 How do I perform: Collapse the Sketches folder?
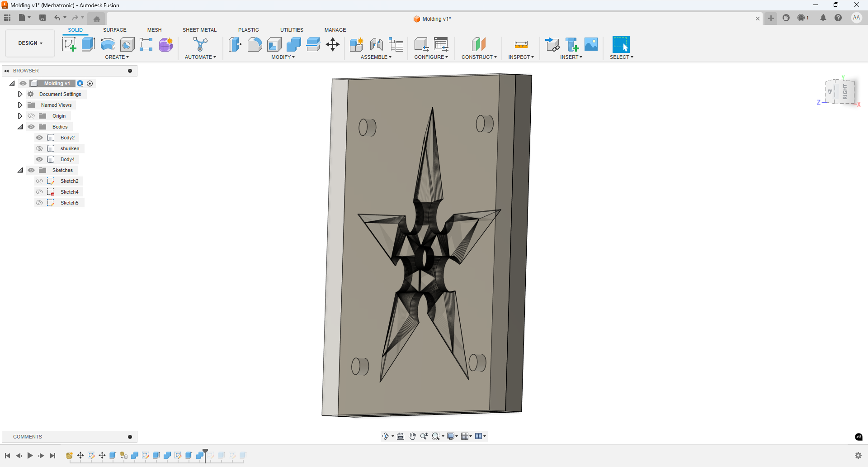pyautogui.click(x=20, y=170)
